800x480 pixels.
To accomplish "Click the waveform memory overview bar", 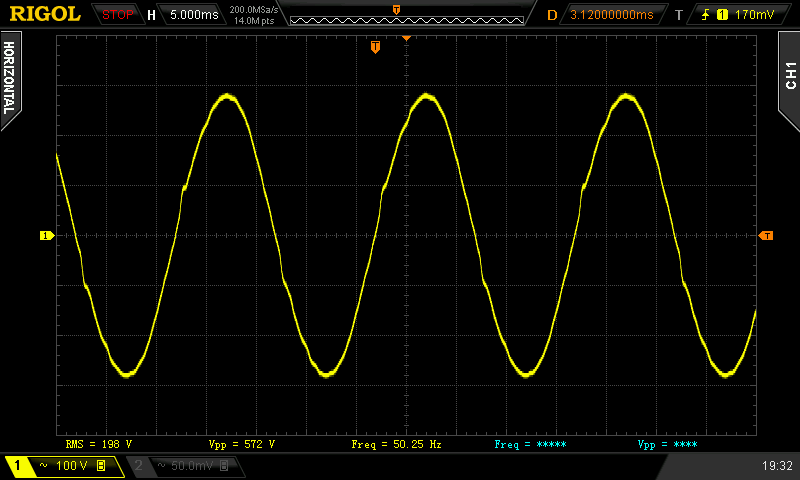I will (x=397, y=18).
